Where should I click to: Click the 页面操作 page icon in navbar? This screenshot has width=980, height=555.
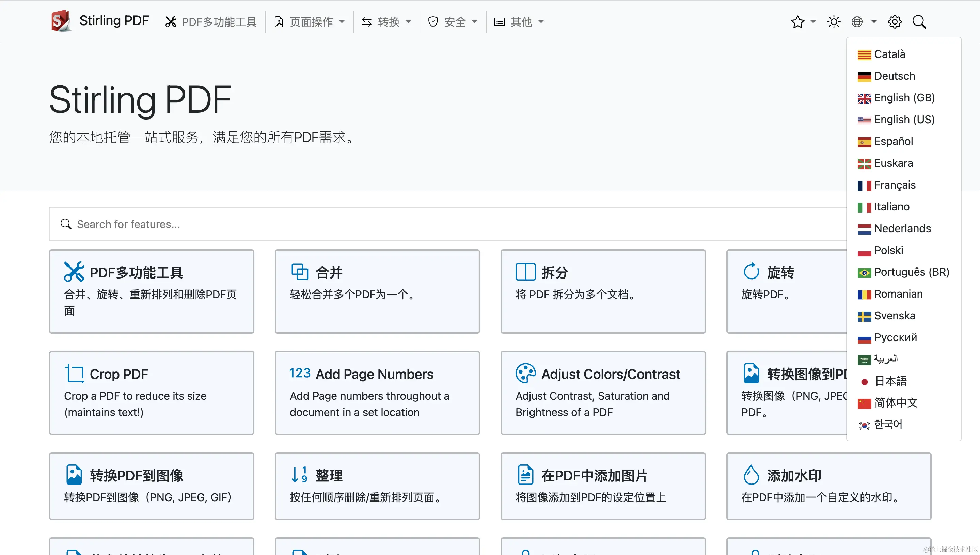click(279, 22)
